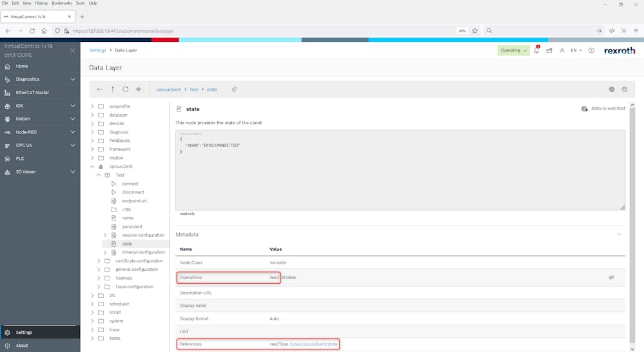
Task: Collapse the Metadata section
Action: click(620, 235)
